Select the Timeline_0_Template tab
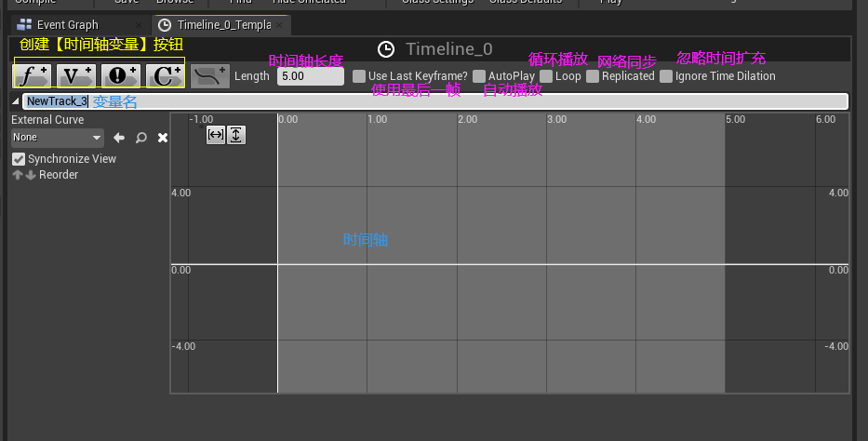868x441 pixels. (223, 25)
